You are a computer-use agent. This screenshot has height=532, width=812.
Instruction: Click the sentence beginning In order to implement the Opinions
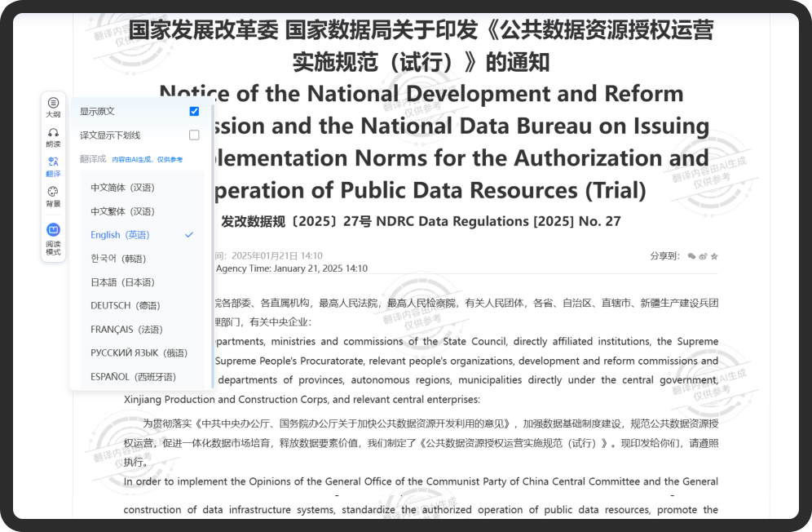pyautogui.click(x=421, y=481)
